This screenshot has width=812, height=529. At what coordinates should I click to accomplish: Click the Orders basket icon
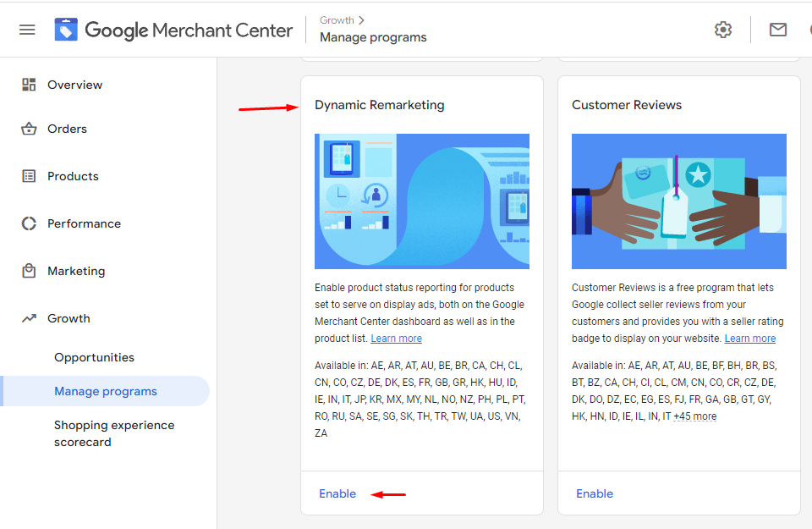click(x=29, y=129)
